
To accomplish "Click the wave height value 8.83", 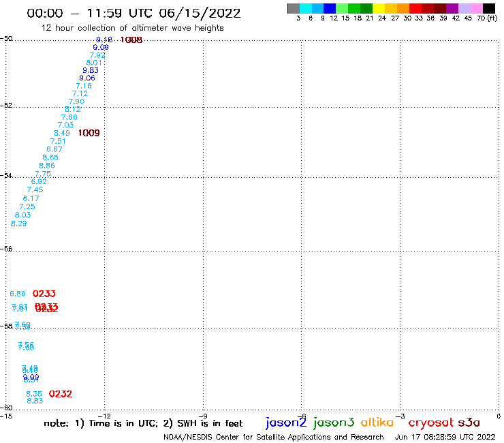I will pos(35,401).
